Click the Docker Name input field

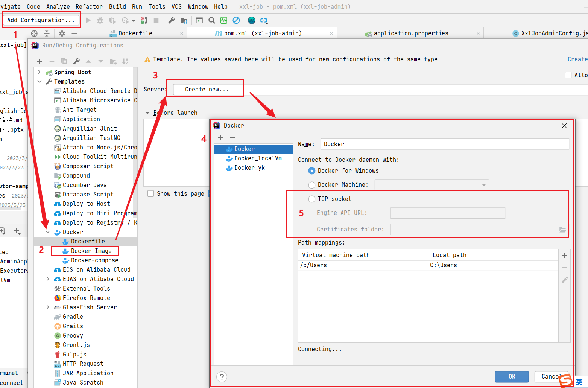pyautogui.click(x=445, y=144)
